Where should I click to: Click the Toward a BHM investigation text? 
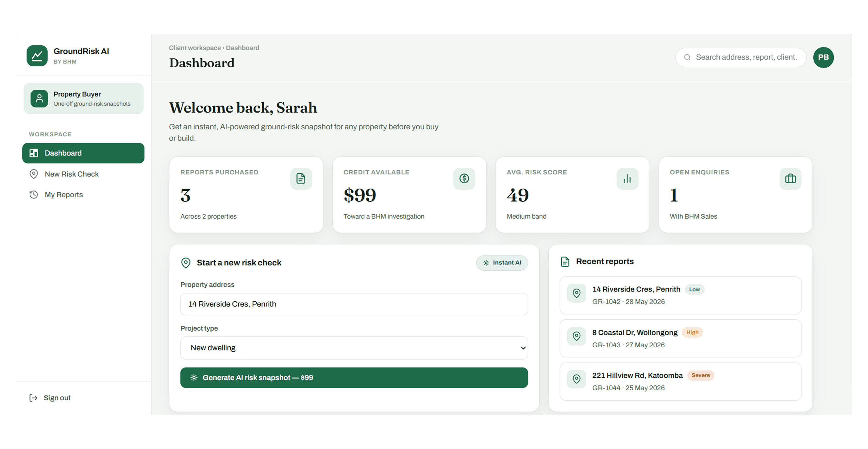click(x=384, y=216)
